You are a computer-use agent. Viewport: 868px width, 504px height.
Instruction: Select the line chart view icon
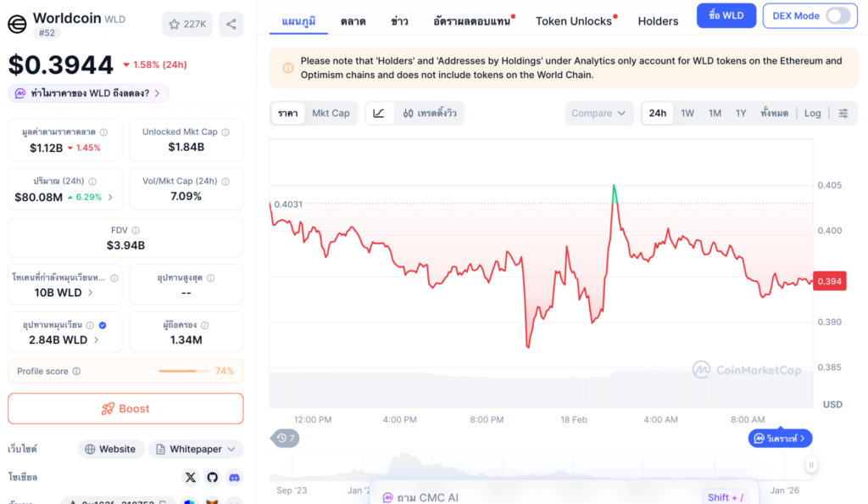point(379,113)
